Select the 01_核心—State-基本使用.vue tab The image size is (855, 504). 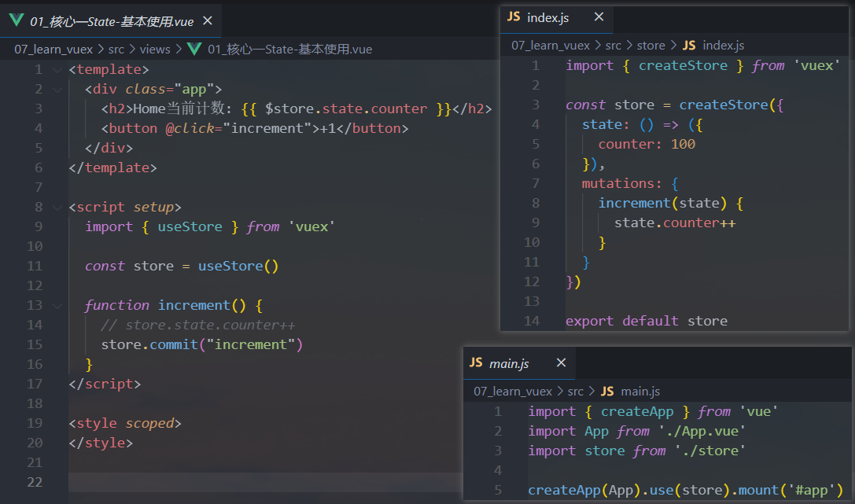point(112,21)
